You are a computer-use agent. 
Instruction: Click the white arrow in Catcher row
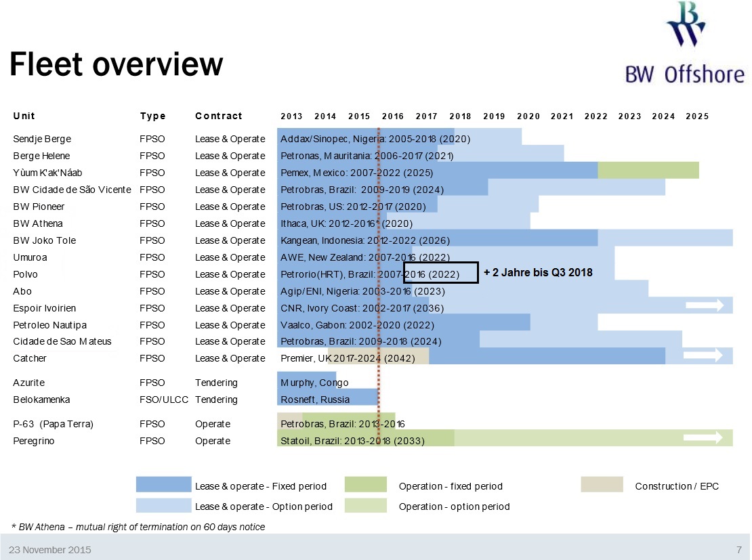703,355
